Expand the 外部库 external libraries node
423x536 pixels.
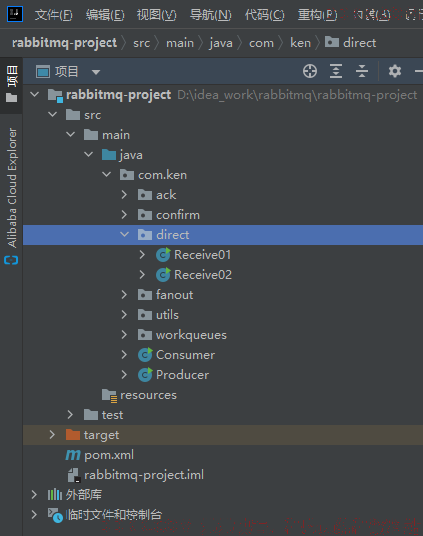point(34,494)
